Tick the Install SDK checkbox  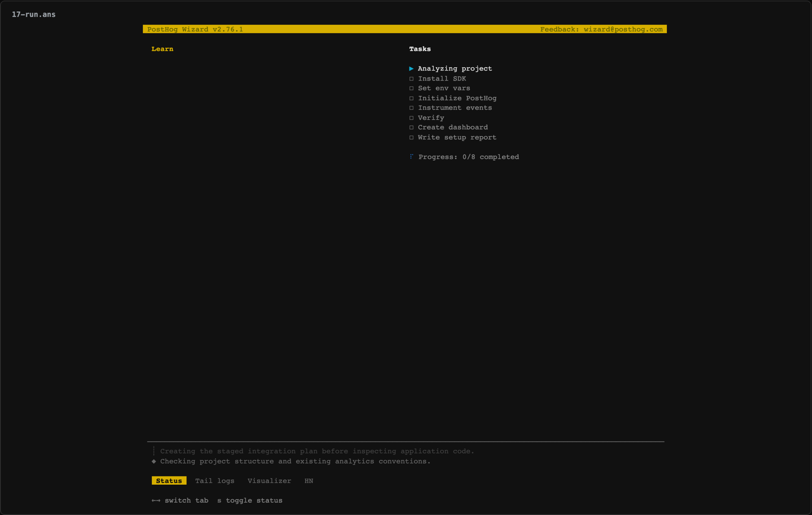[x=412, y=79]
